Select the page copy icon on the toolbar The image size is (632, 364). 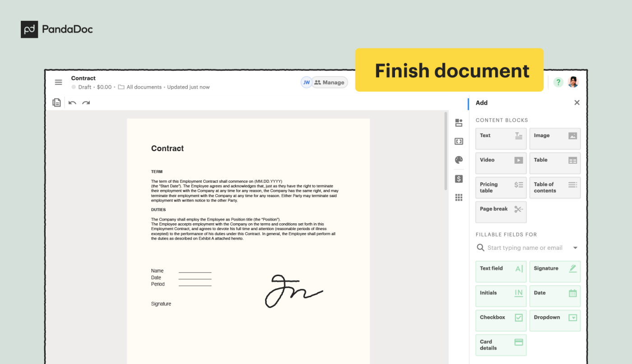(x=56, y=102)
